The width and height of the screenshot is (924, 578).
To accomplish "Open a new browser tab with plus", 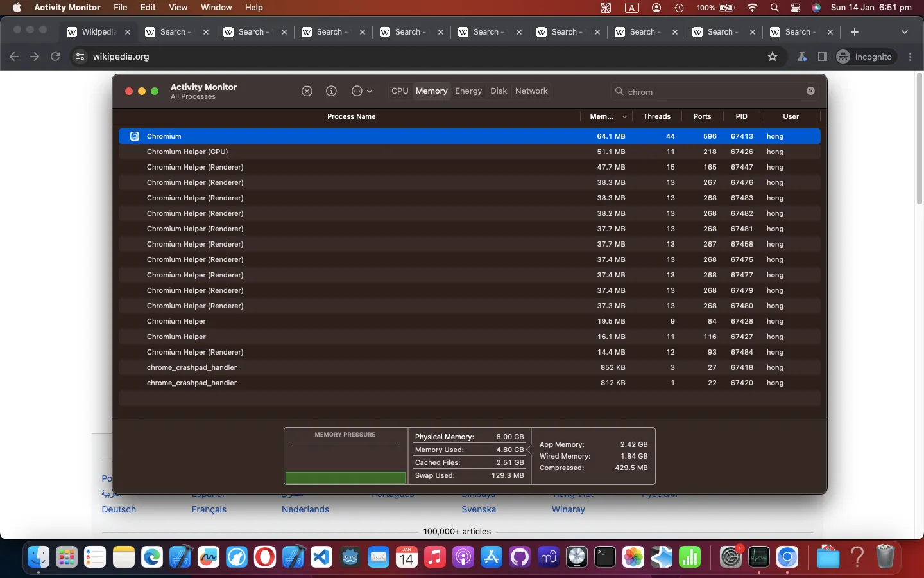I will coord(854,32).
